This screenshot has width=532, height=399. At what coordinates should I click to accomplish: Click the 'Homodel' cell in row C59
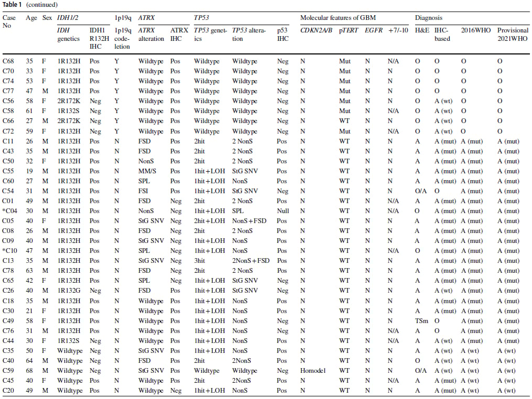click(x=313, y=371)
